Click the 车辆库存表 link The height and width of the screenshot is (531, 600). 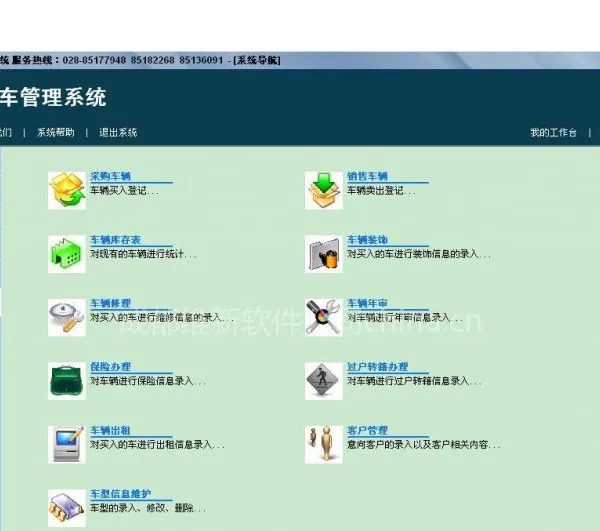(116, 239)
